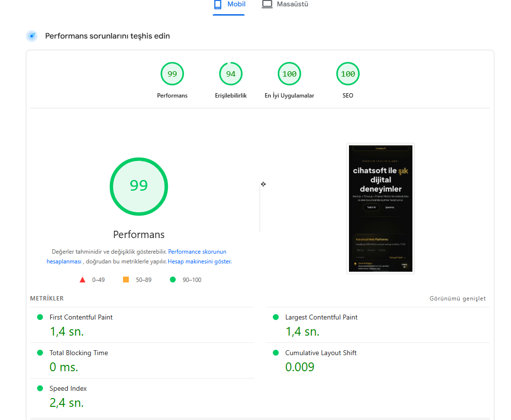Click the large 99 performance gauge
Screen dimensions: 511x420
point(139,186)
